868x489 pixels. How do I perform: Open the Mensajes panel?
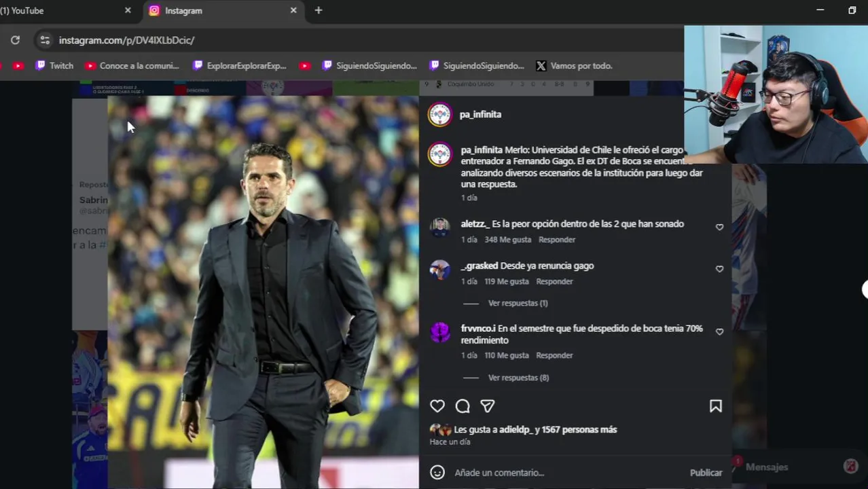[x=767, y=467]
